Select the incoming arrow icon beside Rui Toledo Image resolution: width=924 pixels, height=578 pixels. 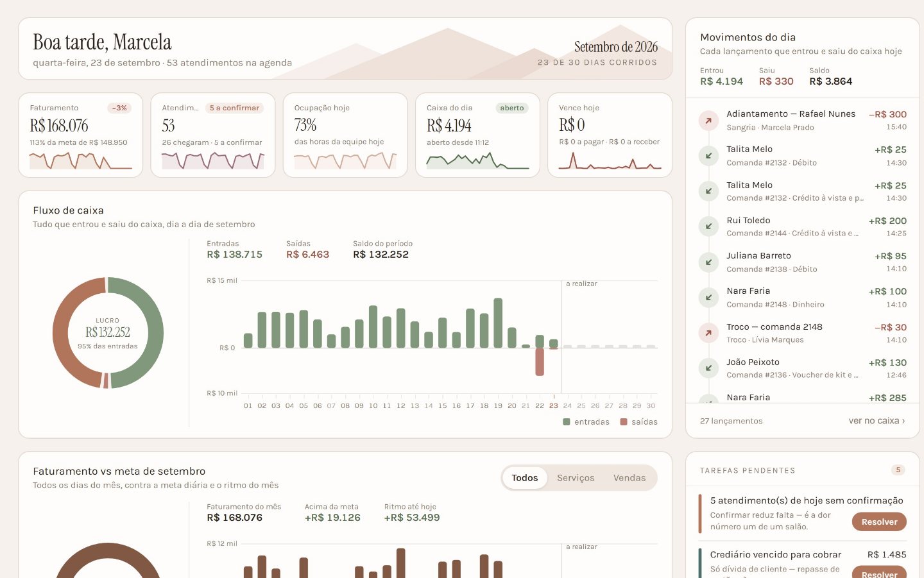tap(708, 226)
